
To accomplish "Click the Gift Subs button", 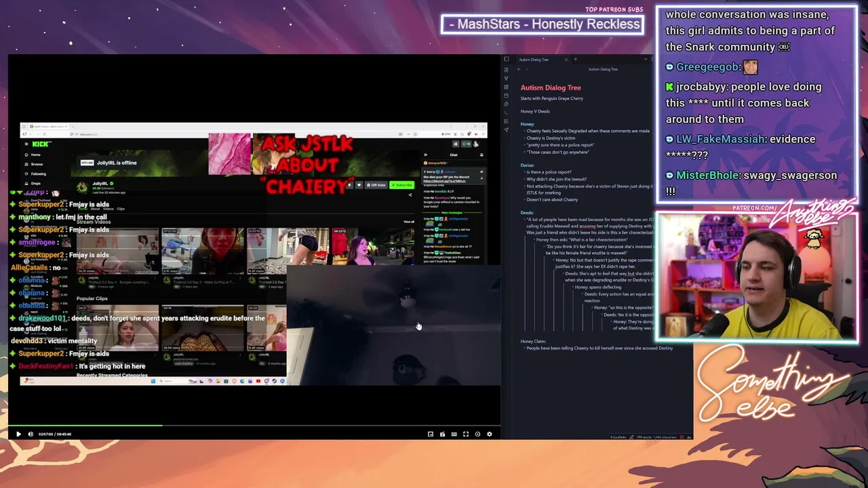I will tap(375, 185).
